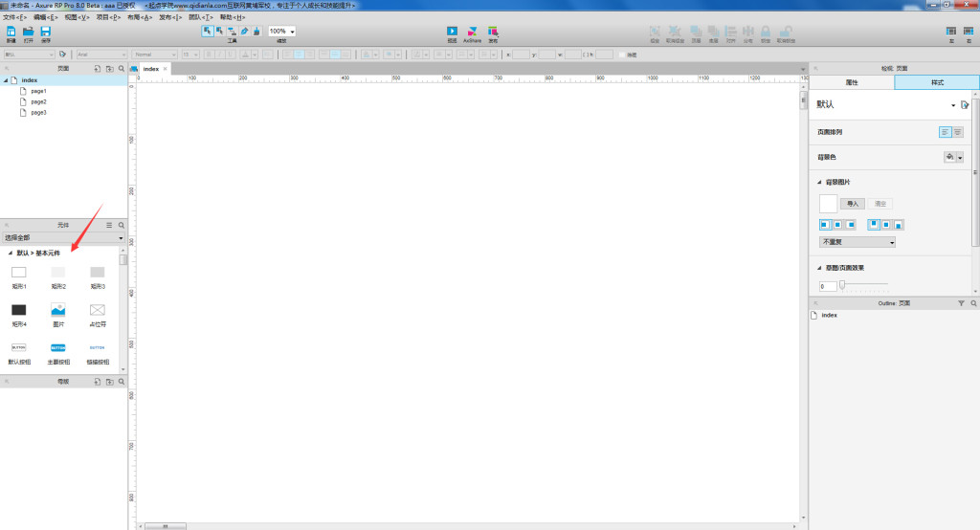
Task: Click the background color fill swatch
Action: coord(949,158)
